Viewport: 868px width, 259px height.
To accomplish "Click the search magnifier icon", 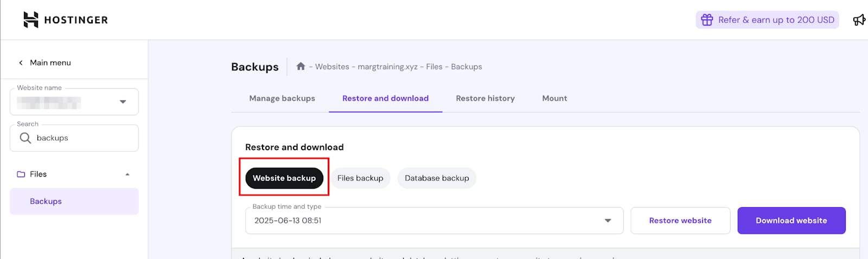I will [x=25, y=138].
